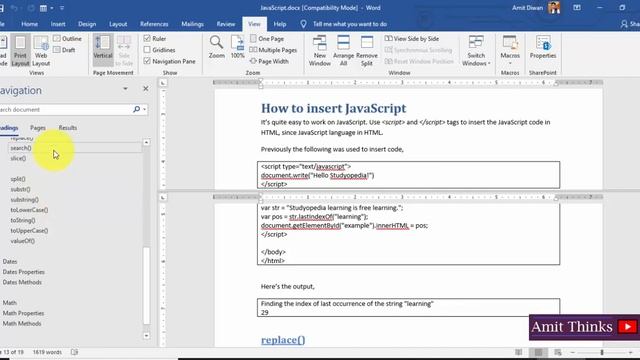
Task: Click Amit Diwan's account picture
Action: click(x=554, y=8)
